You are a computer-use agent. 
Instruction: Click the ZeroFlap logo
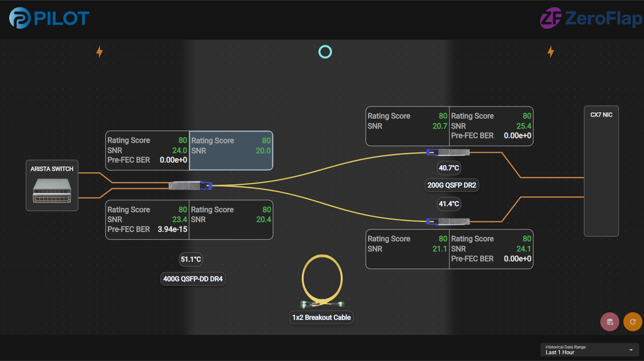pyautogui.click(x=591, y=18)
